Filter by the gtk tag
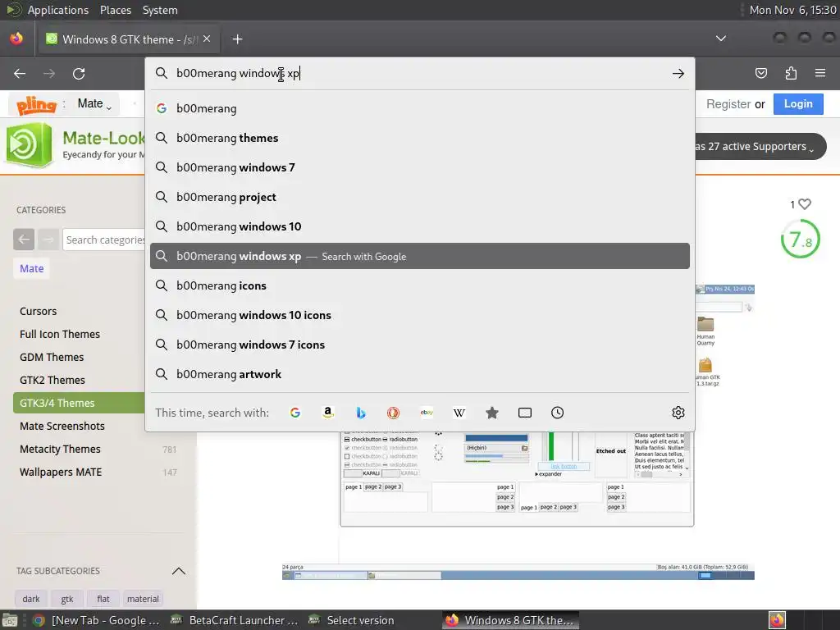This screenshot has height=630, width=840. (67, 599)
